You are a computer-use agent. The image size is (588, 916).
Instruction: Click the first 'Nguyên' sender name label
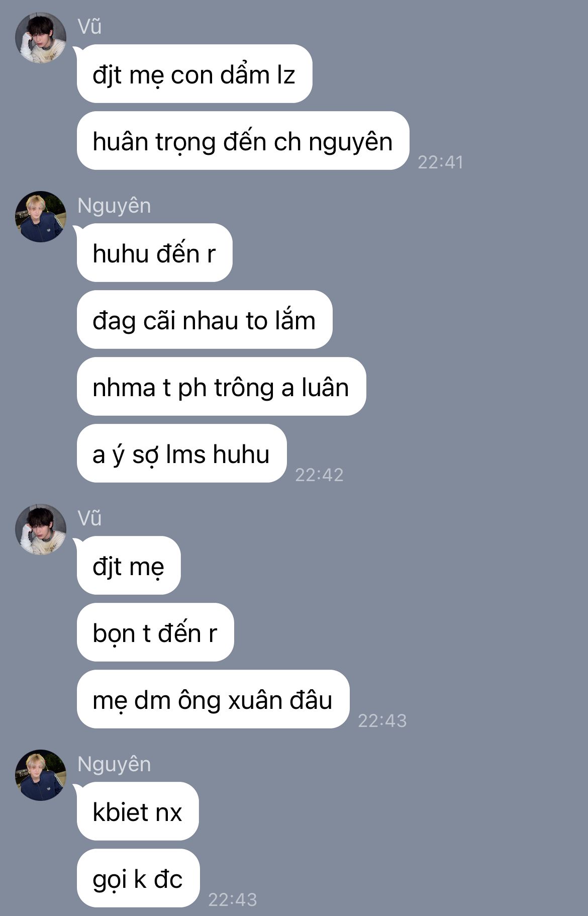[x=114, y=206]
